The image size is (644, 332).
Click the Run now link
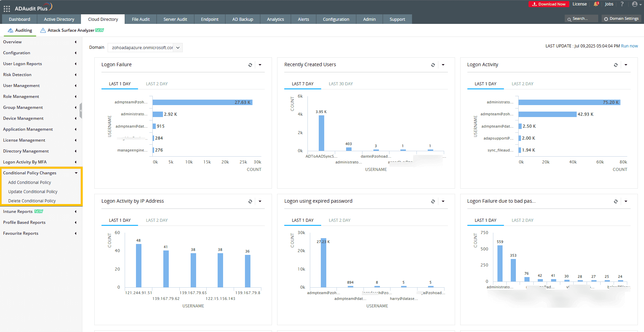pyautogui.click(x=629, y=46)
